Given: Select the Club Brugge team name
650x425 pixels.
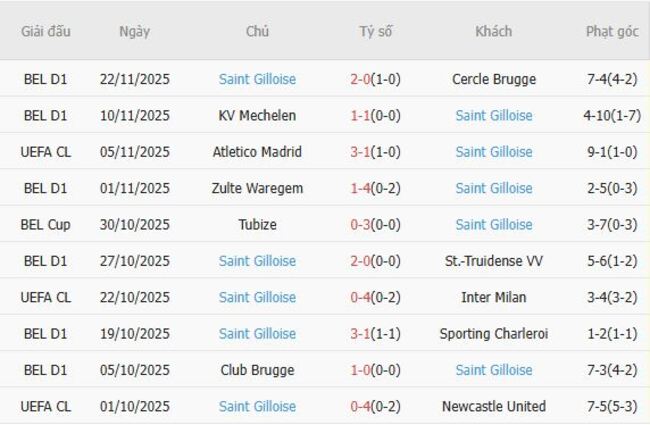Looking at the screenshot, I should 257,370.
